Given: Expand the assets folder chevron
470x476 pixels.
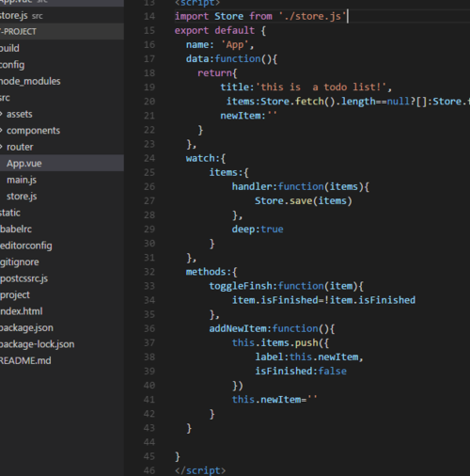Looking at the screenshot, I should [1, 114].
